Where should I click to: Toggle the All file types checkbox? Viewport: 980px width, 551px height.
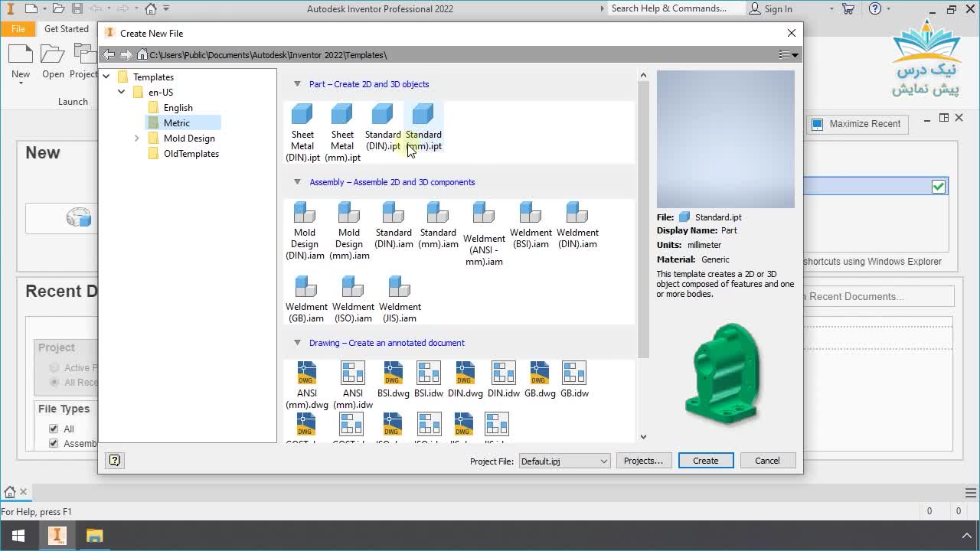pyautogui.click(x=54, y=429)
